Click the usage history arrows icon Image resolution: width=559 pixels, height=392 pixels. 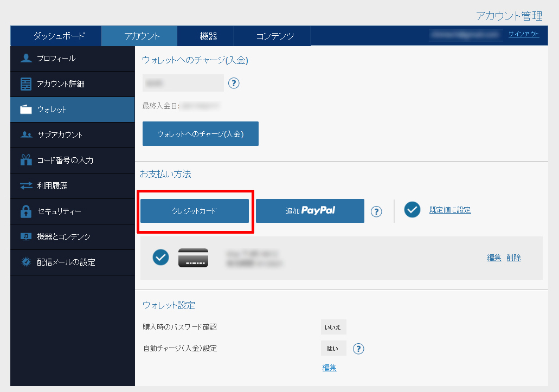(26, 185)
